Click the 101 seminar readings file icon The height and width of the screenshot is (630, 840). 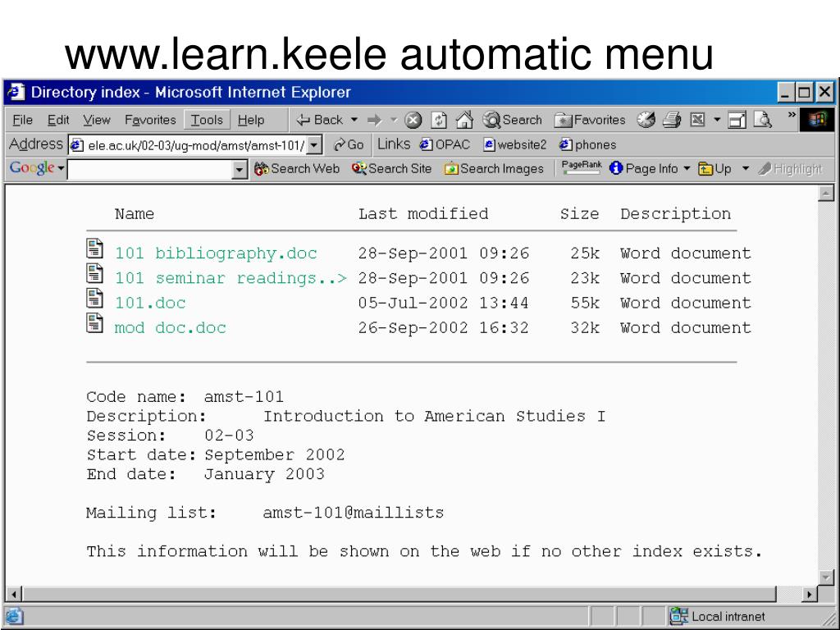click(95, 273)
